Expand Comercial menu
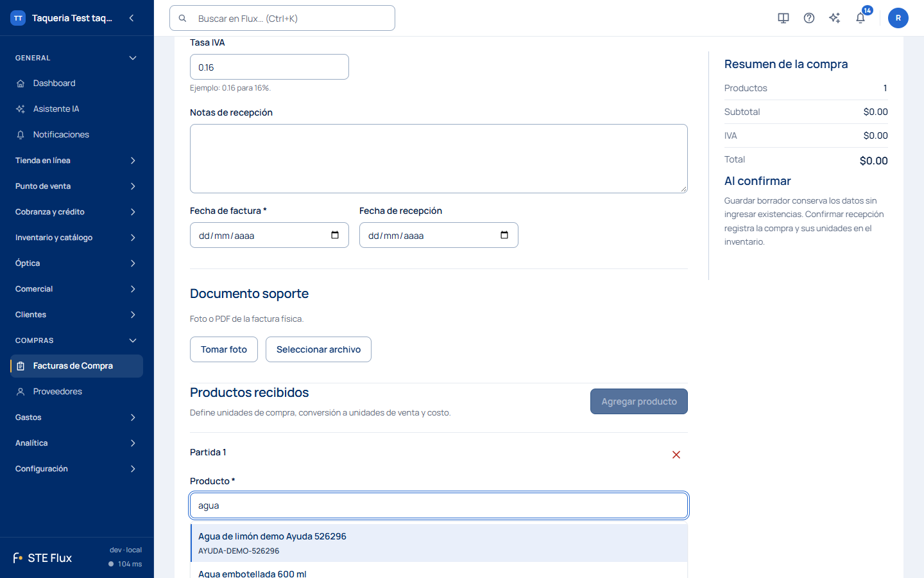The width and height of the screenshot is (924, 578). pos(76,289)
